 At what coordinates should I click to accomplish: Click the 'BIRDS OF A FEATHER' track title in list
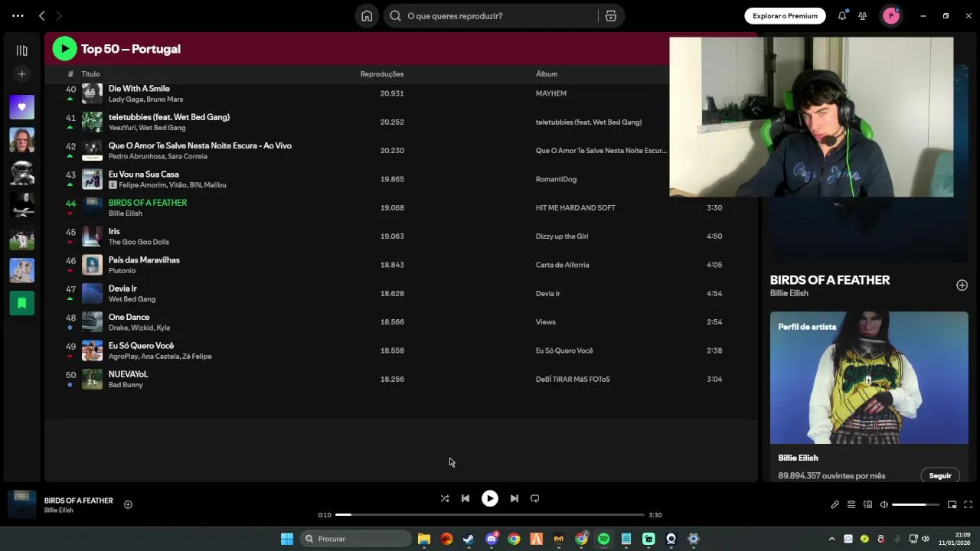click(148, 203)
